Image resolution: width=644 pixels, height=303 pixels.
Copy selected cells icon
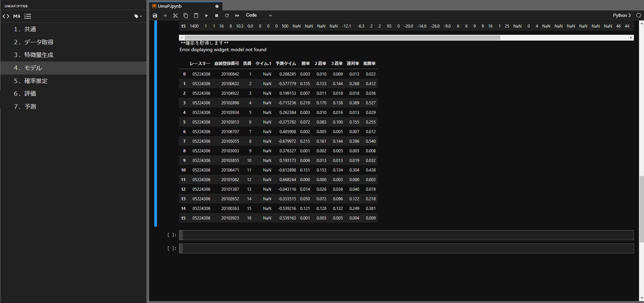coord(186,16)
